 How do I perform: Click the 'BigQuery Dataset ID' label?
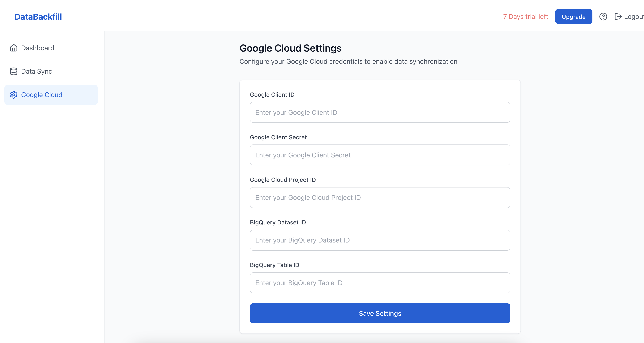coord(278,223)
